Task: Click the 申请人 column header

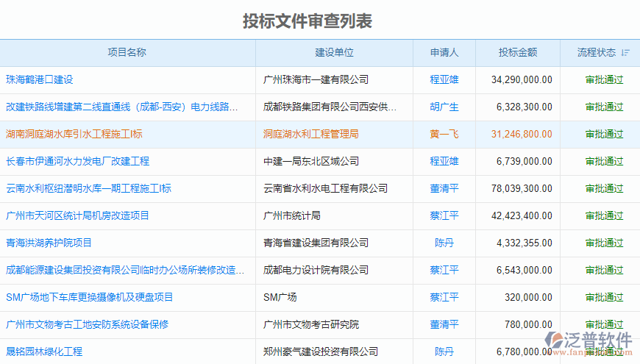Action: [x=444, y=53]
